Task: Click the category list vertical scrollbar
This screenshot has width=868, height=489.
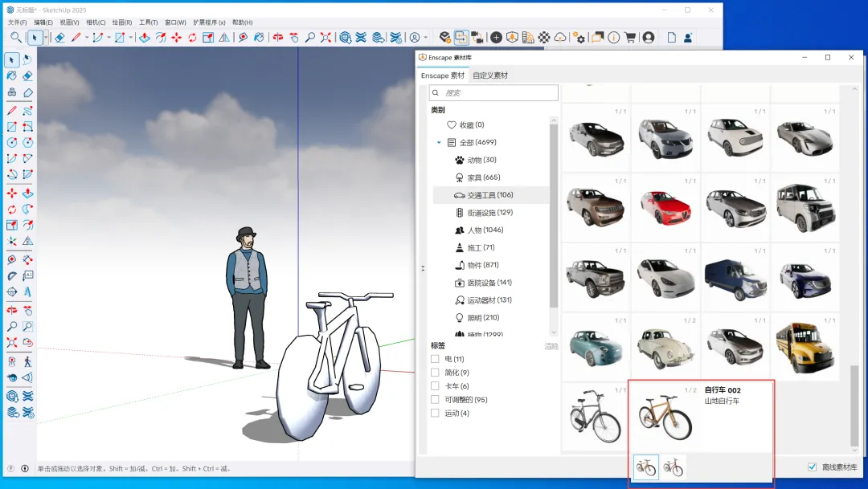Action: coord(554,216)
